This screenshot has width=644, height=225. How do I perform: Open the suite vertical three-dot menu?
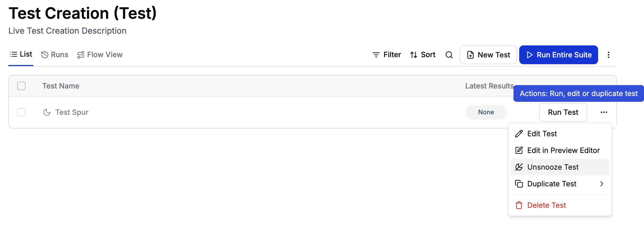tap(608, 55)
